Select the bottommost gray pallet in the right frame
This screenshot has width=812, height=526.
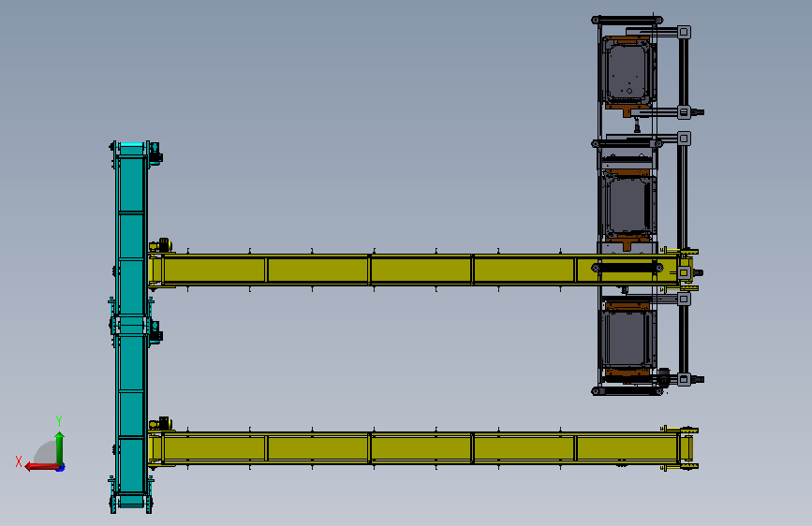pyautogui.click(x=628, y=339)
